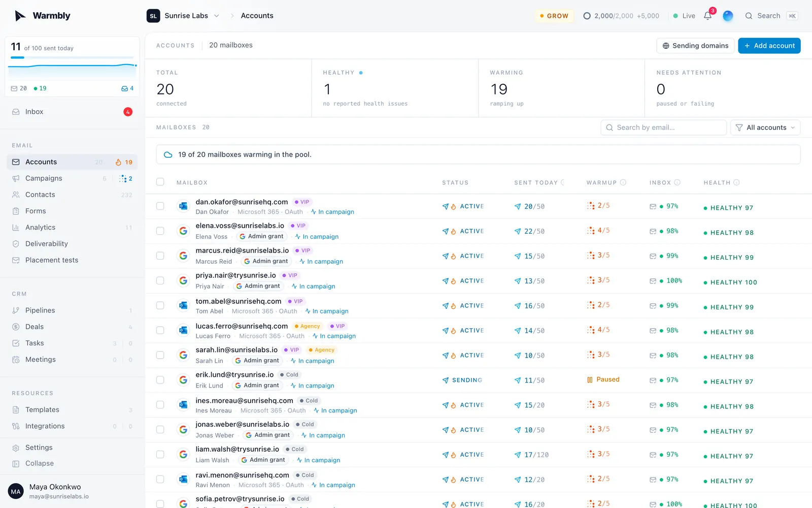Screen dimensions: 812x508
Task: Click the Paused warmup status for erik.lund
Action: coord(603,379)
